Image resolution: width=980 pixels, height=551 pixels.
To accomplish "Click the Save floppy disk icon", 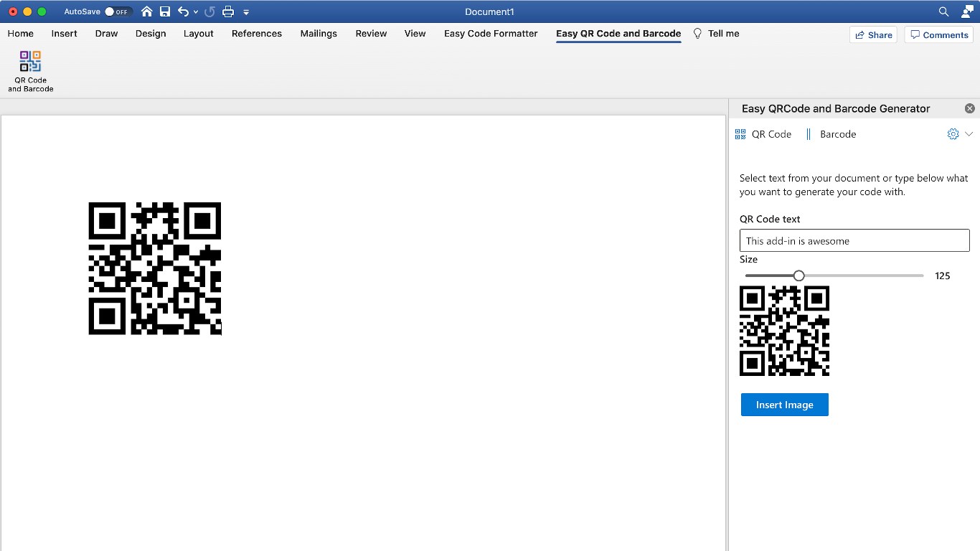I will click(165, 11).
